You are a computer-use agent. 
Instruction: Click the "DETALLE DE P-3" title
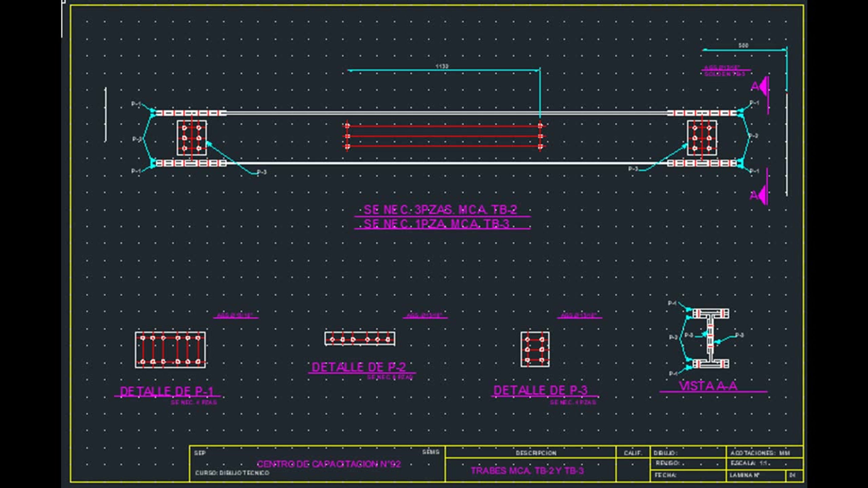(x=541, y=390)
